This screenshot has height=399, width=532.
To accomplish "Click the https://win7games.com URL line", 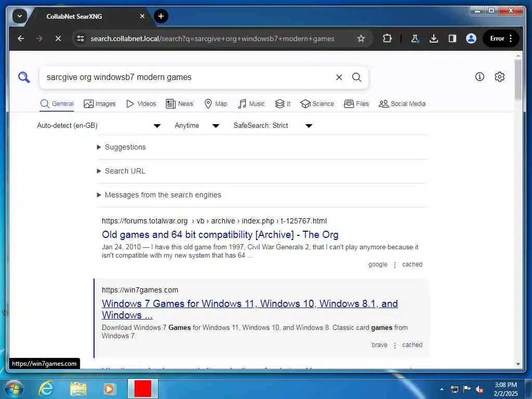I will 140,290.
